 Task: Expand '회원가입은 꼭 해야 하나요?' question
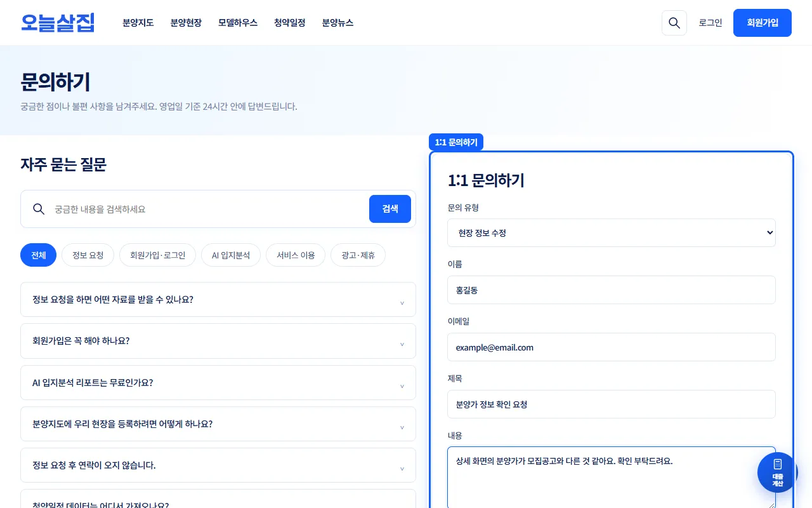(x=218, y=341)
